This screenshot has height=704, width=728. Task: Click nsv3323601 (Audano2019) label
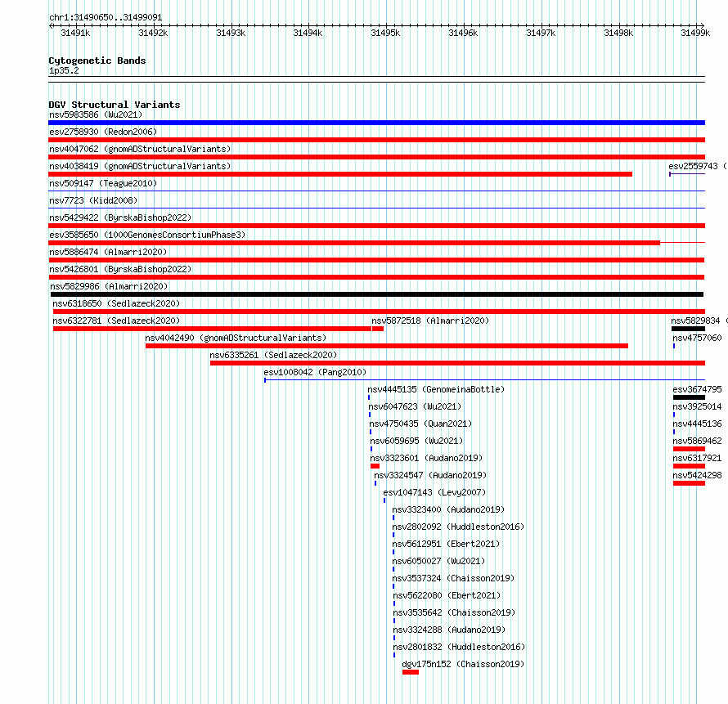click(x=426, y=458)
